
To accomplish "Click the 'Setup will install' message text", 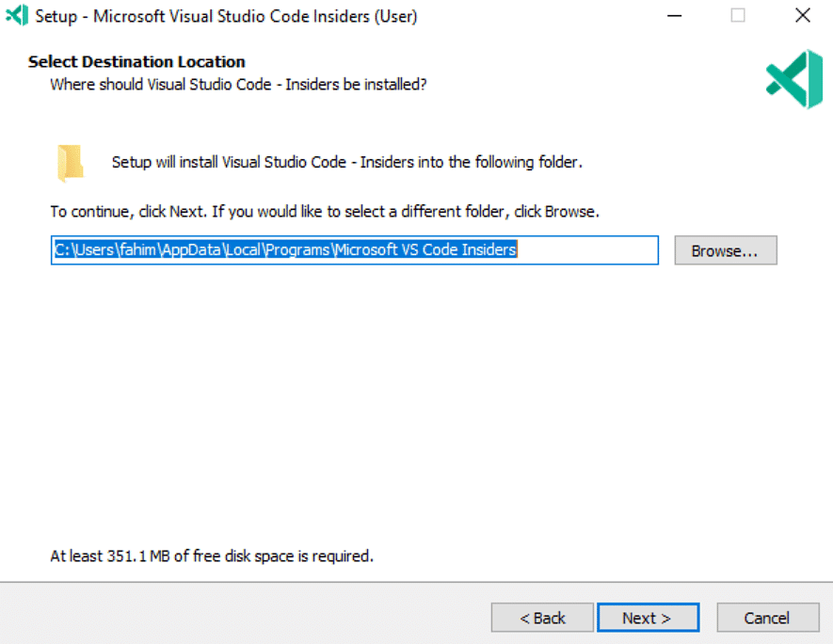I will [347, 162].
